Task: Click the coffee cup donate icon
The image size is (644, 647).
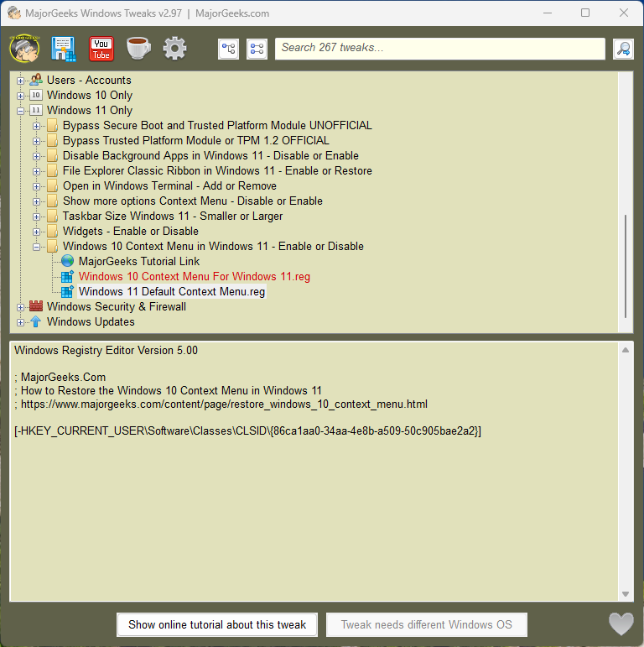Action: tap(138, 49)
